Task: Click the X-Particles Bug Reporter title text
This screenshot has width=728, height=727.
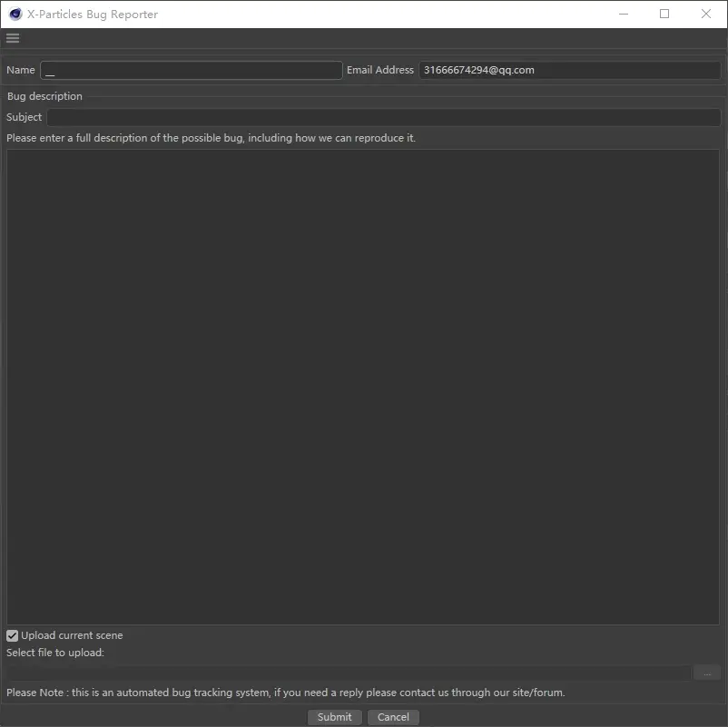Action: pos(92,14)
